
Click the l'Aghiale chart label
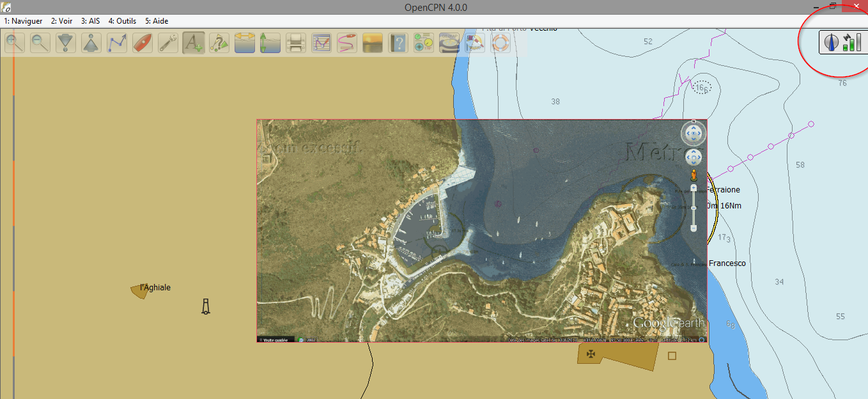click(155, 288)
